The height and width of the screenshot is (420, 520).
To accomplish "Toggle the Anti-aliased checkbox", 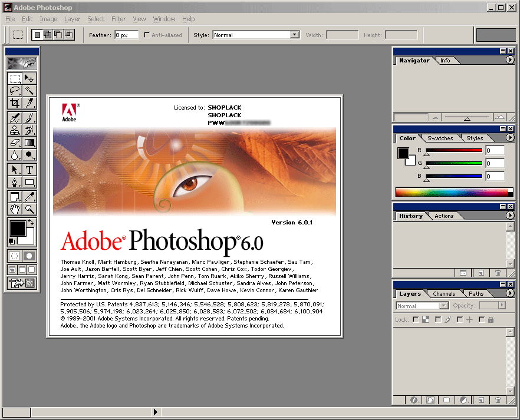I will [147, 35].
